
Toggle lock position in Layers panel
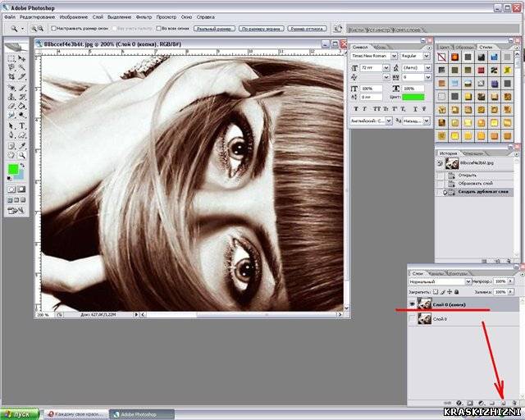(x=450, y=292)
